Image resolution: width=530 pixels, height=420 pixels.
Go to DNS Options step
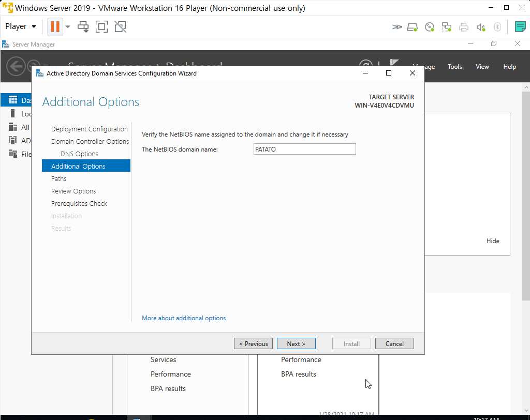(79, 154)
